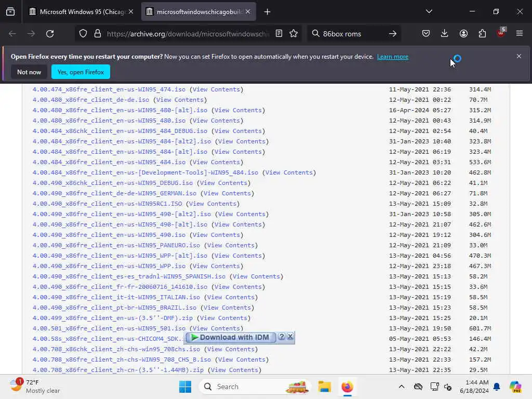
Task: Select the microsoftwindowschicagobuild tab
Action: [198, 12]
